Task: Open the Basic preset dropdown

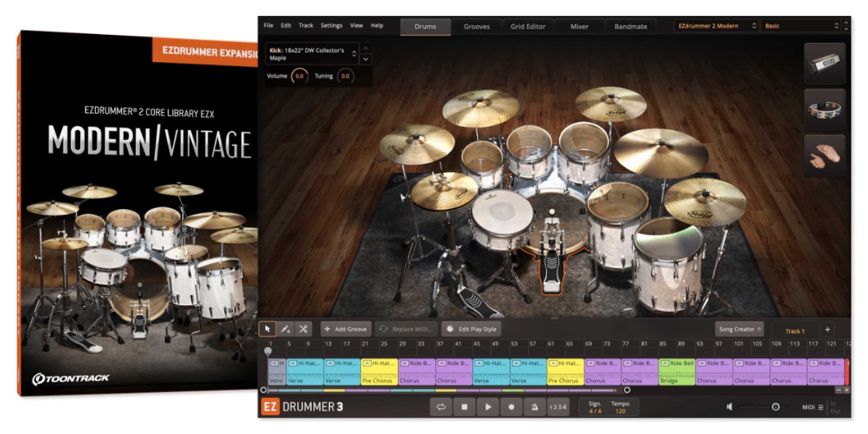Action: pyautogui.click(x=801, y=26)
